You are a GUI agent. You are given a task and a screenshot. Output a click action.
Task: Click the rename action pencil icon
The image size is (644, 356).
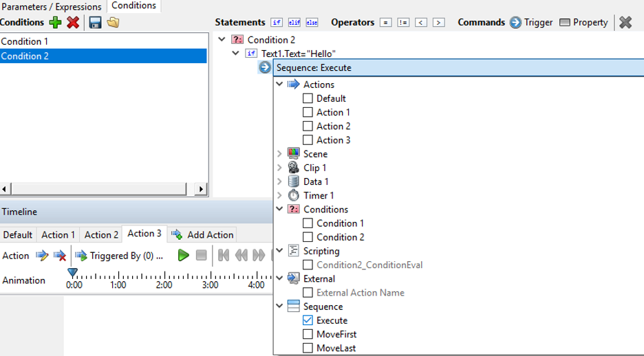(x=42, y=256)
